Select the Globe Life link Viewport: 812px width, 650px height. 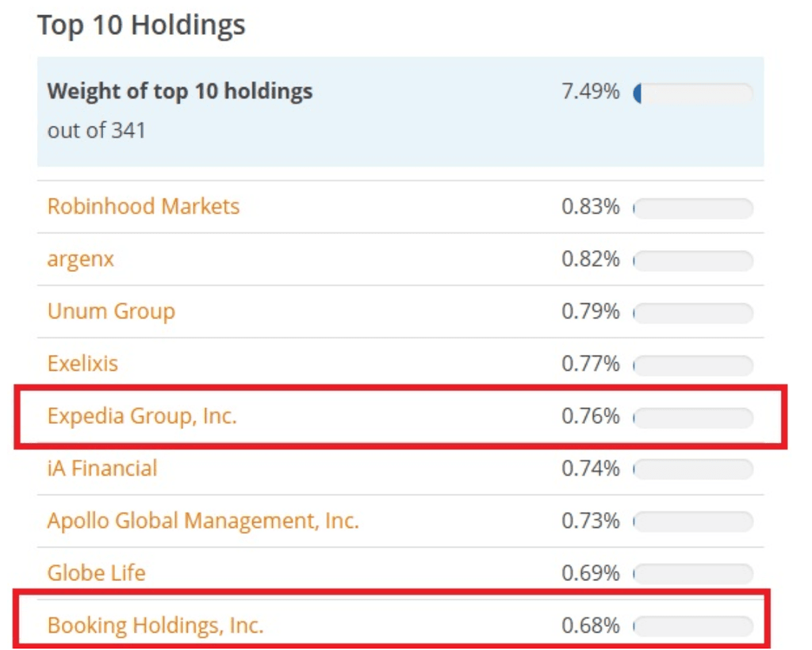[96, 573]
